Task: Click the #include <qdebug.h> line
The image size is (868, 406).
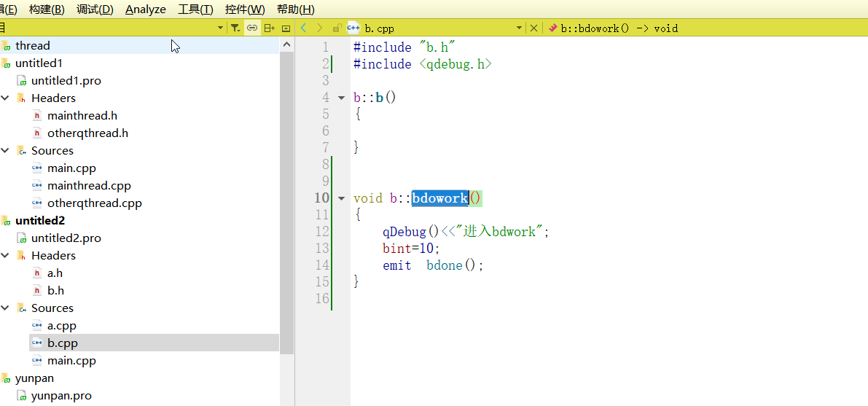Action: (x=423, y=64)
